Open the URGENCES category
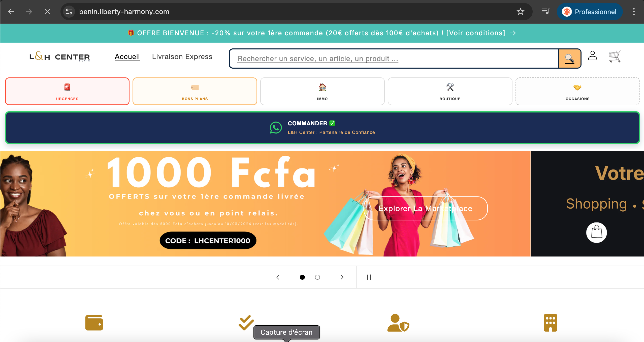The height and width of the screenshot is (342, 644). (67, 91)
